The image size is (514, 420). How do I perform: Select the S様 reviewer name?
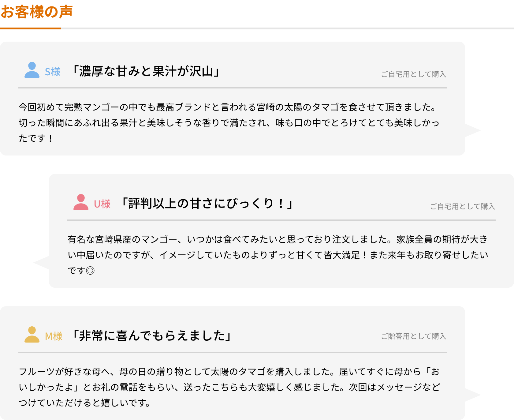pos(53,72)
